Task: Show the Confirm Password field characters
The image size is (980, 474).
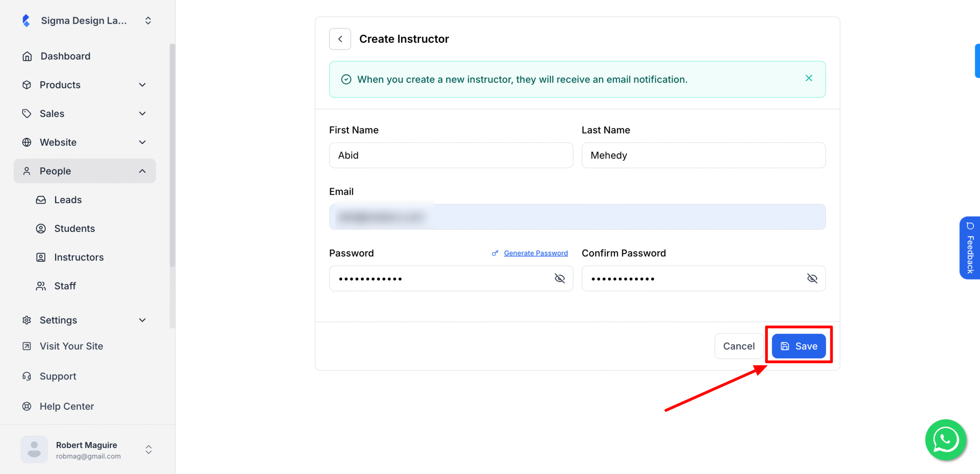Action: 812,278
